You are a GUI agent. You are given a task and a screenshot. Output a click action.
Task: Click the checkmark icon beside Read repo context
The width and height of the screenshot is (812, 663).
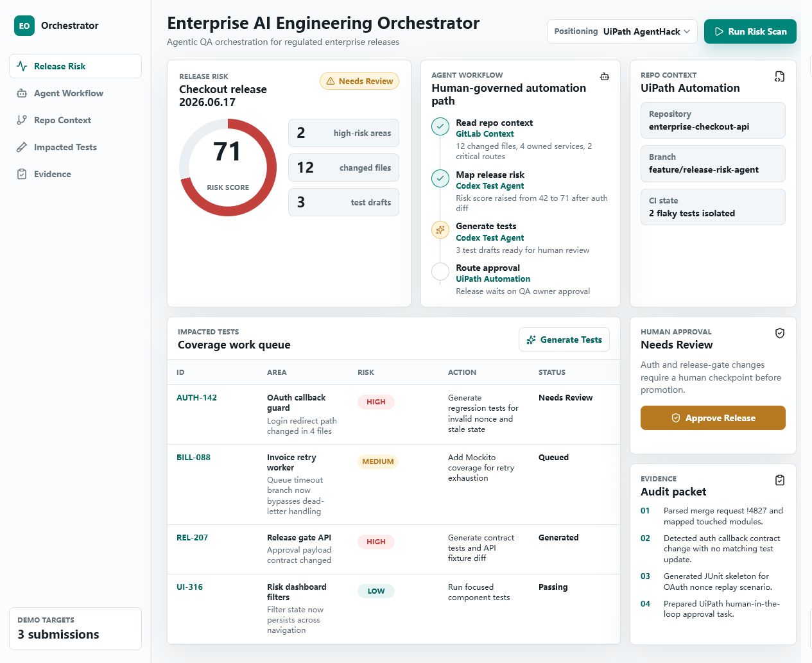(x=440, y=126)
